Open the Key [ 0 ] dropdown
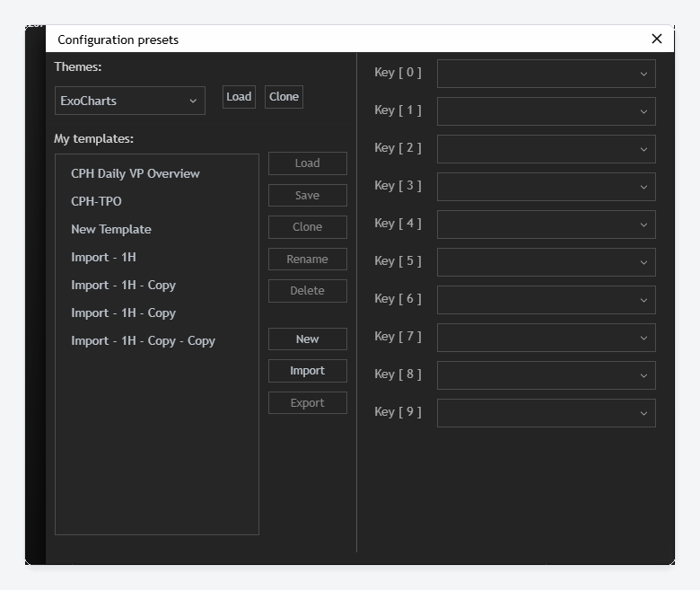Viewport: 700px width, 590px height. (x=547, y=74)
